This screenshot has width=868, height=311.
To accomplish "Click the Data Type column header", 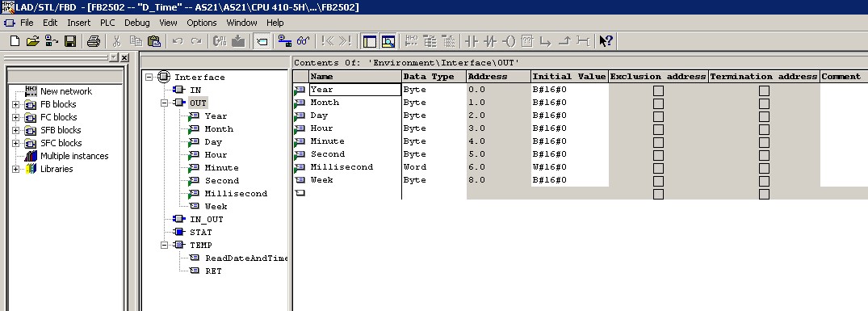I will click(x=434, y=77).
